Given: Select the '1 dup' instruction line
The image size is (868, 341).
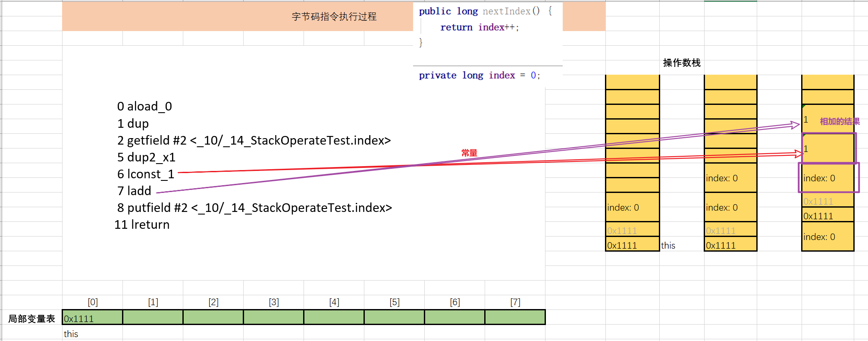Looking at the screenshot, I should (133, 123).
